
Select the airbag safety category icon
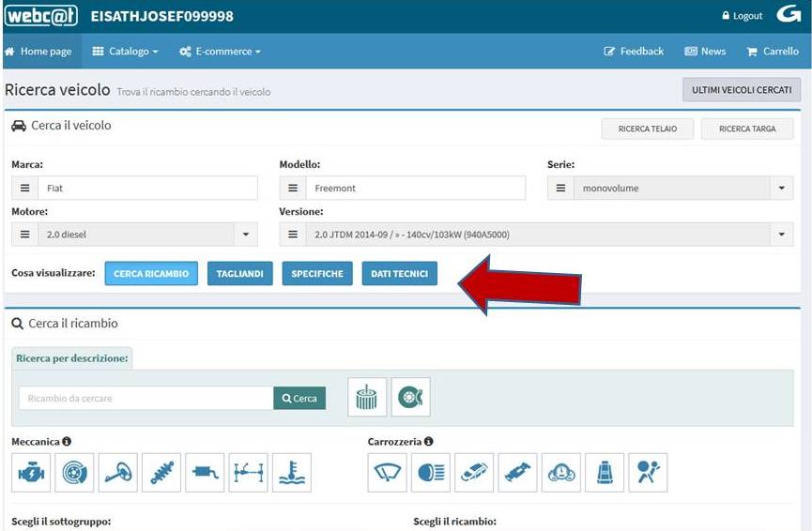(x=649, y=473)
